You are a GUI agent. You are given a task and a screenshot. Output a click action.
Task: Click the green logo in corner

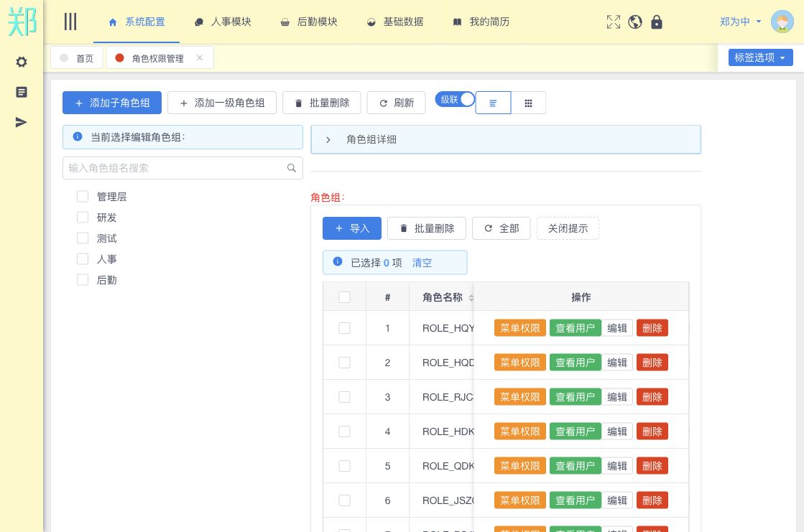pos(22,21)
